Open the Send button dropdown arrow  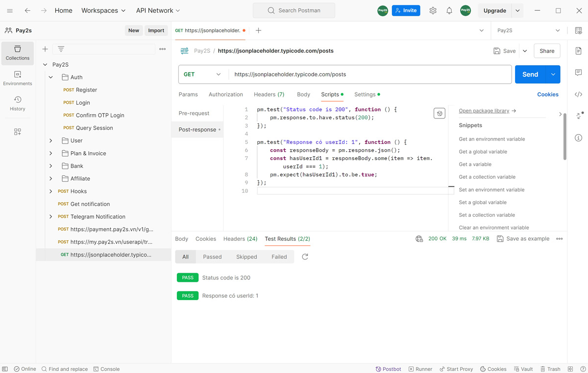click(x=553, y=74)
